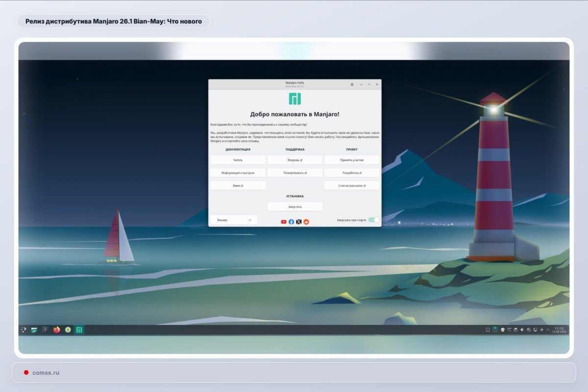The width and height of the screenshot is (588, 392).
Task: Open the display monitor icon in tray
Action: click(x=535, y=330)
